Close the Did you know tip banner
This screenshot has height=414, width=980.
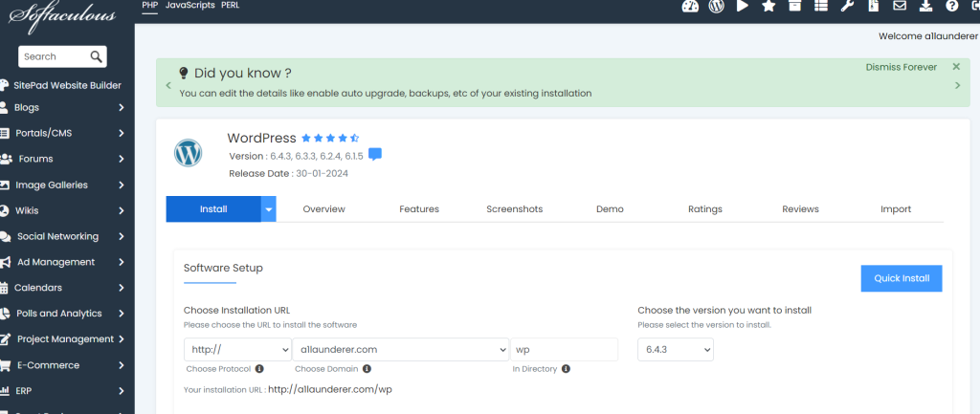(956, 67)
